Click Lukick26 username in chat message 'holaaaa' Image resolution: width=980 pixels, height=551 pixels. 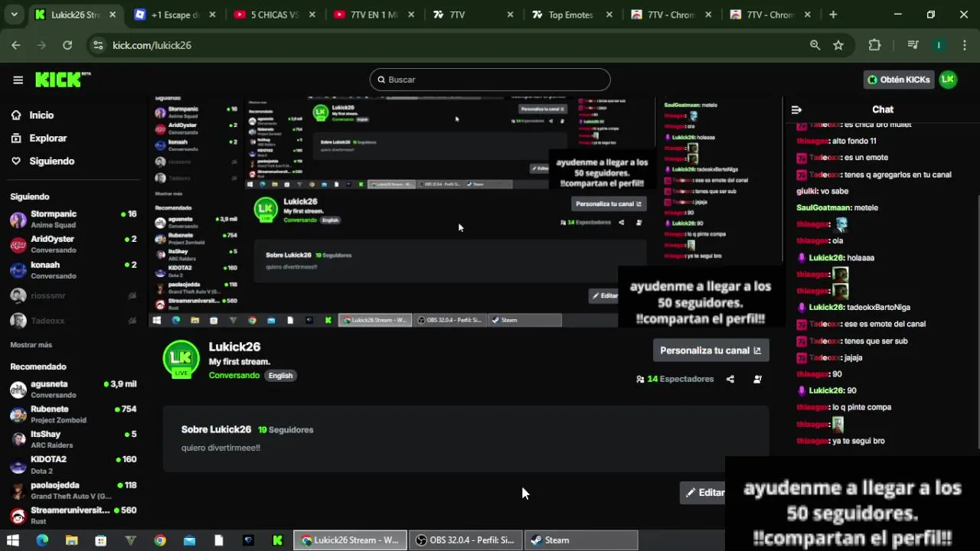[x=827, y=258]
